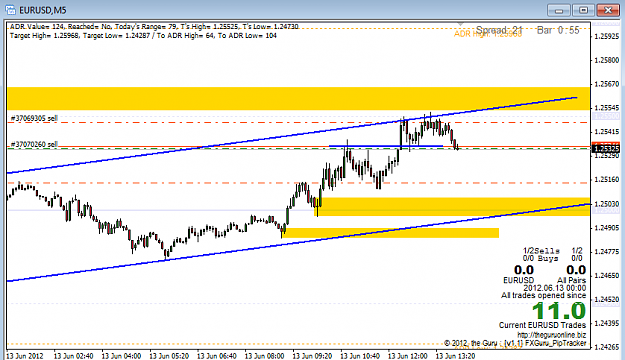
Task: Click the Bar 0:55 countdown label
Action: point(558,30)
